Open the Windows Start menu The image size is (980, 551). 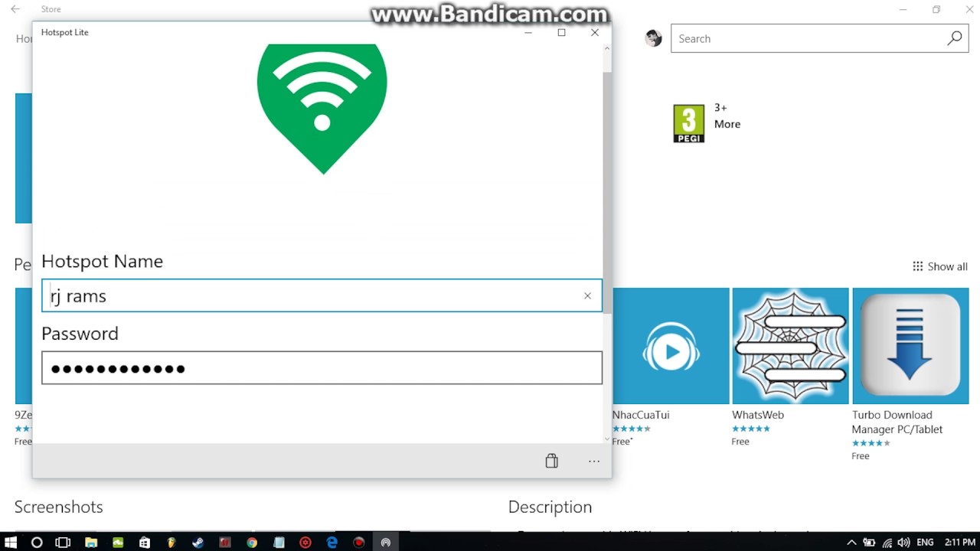point(11,543)
